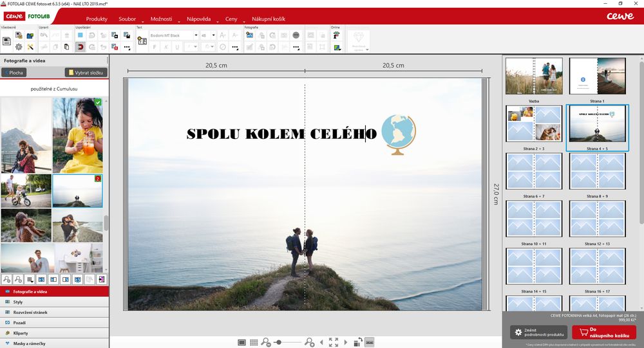Open the Rozvržení stránek section
This screenshot has height=348, width=644.
coord(54,312)
